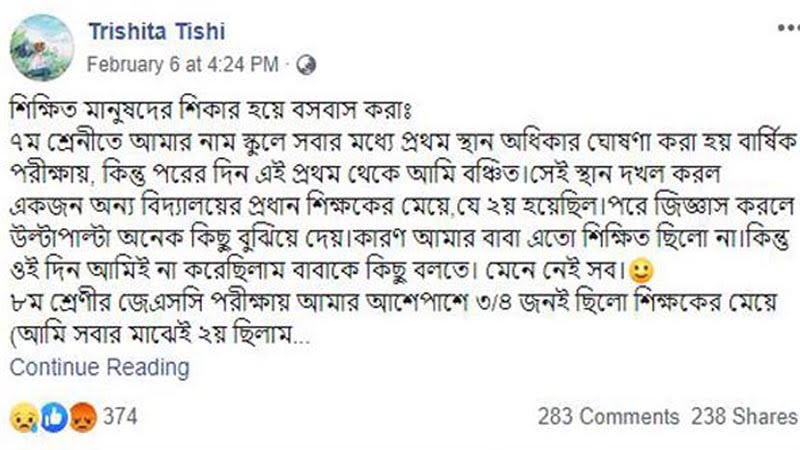View the 374 reactions list
Image resolution: width=800 pixels, height=450 pixels.
coord(120,416)
